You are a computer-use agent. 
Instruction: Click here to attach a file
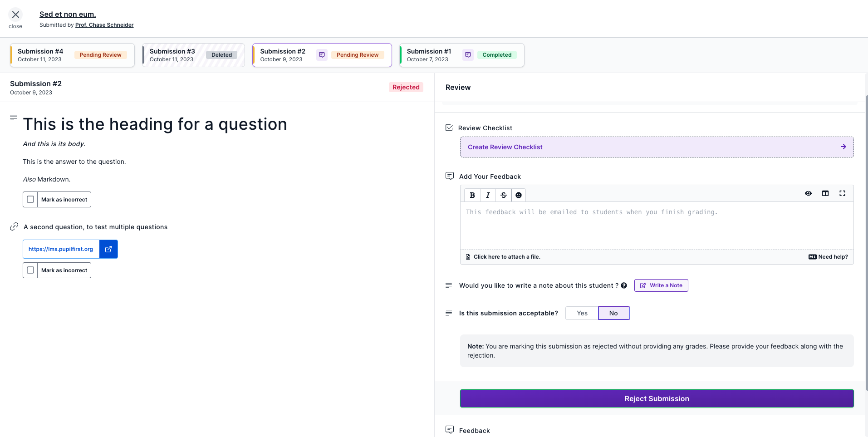[506, 257]
